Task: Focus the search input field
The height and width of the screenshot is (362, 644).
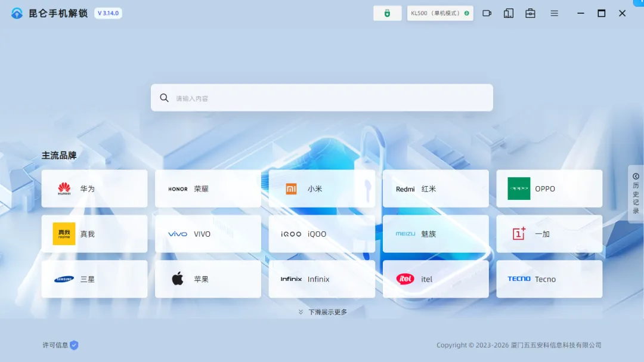Action: click(x=321, y=98)
